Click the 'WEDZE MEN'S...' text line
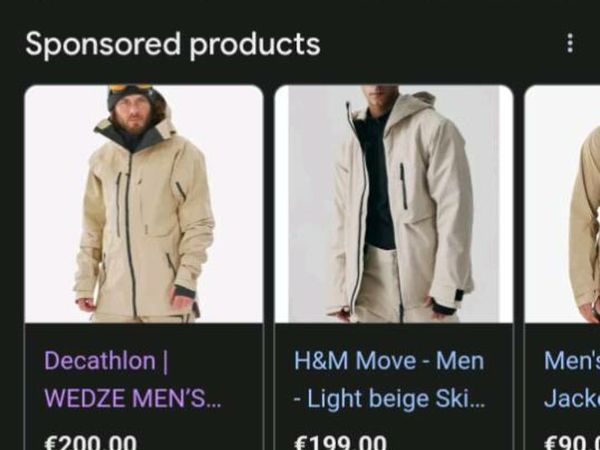Image resolution: width=600 pixels, height=450 pixels. 133,398
